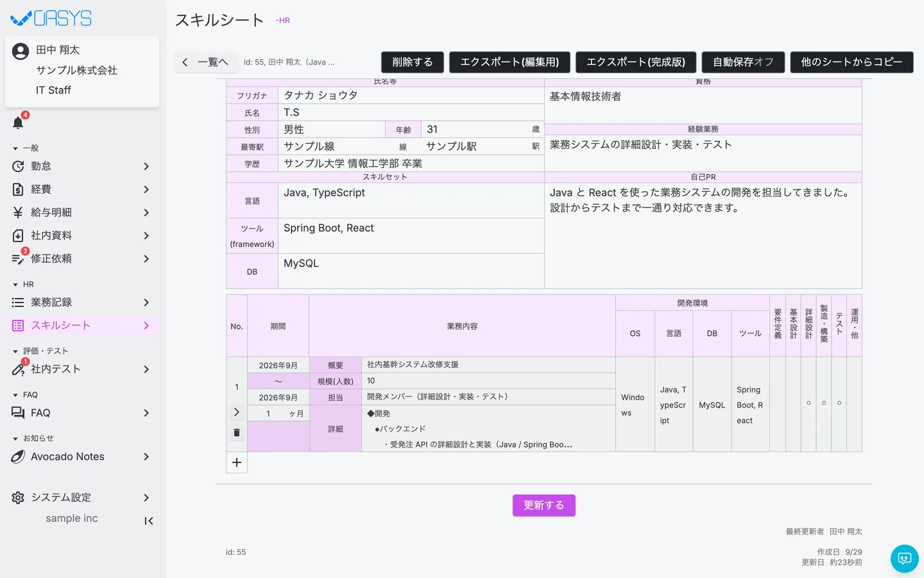Image resolution: width=924 pixels, height=578 pixels.
Task: Click the スキルシート sheet icon
Action: coord(18,326)
